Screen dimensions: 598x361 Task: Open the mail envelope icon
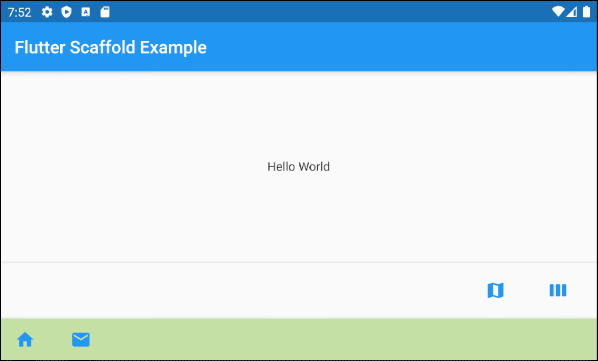click(x=81, y=339)
